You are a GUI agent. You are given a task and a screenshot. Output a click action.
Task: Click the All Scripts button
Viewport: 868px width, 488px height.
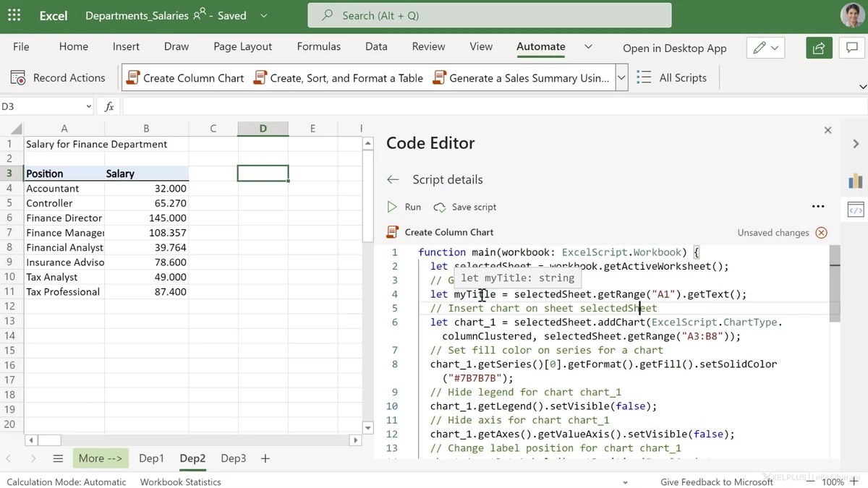(672, 78)
